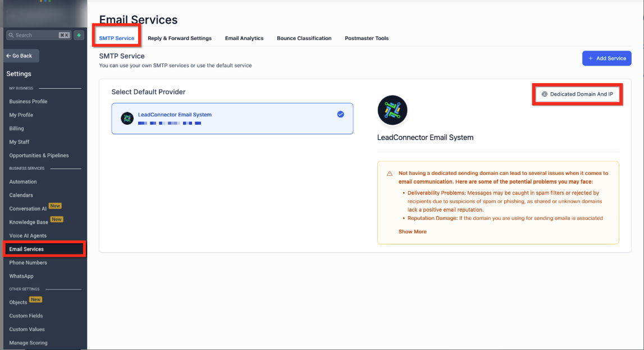Click the Search input field

[34, 35]
